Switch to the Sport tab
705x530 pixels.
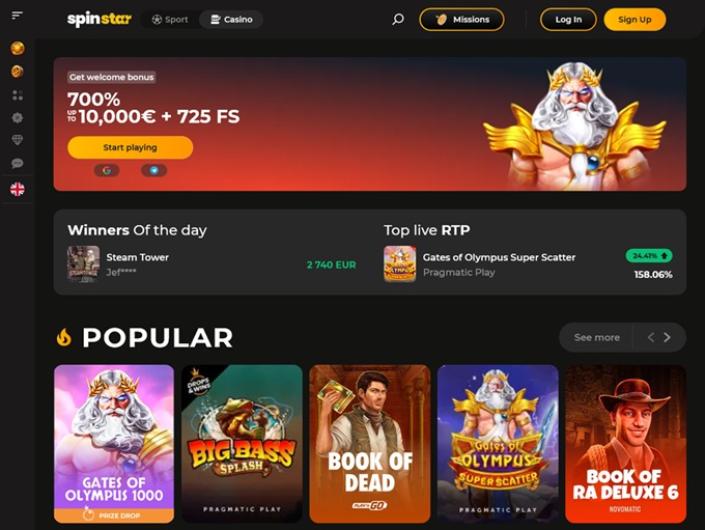(x=170, y=20)
